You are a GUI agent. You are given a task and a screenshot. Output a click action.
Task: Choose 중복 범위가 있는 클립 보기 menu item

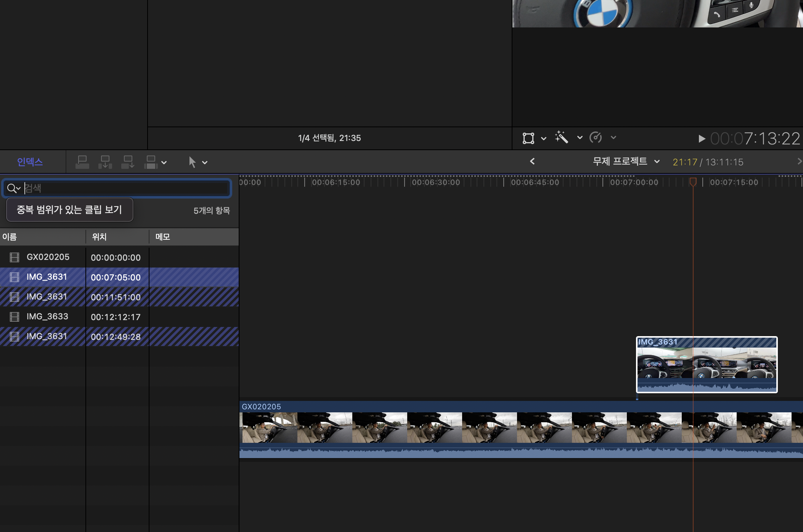point(69,210)
